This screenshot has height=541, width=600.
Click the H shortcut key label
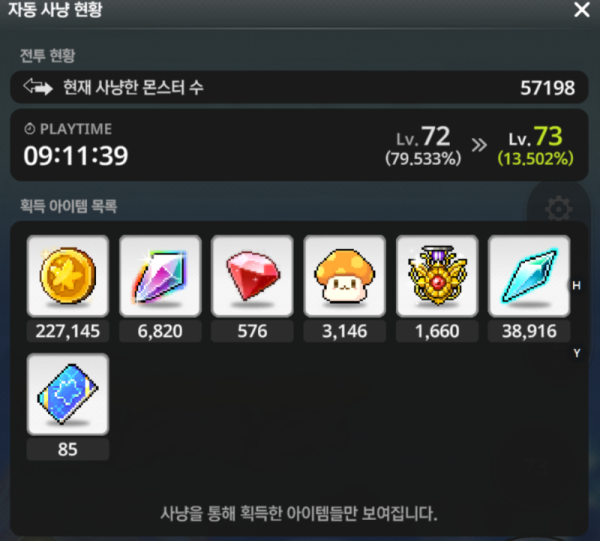point(576,285)
